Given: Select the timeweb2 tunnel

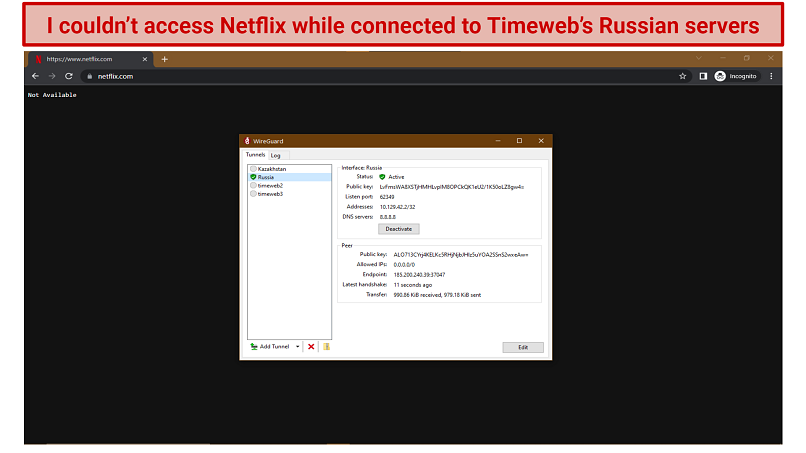Looking at the screenshot, I should [289, 186].
